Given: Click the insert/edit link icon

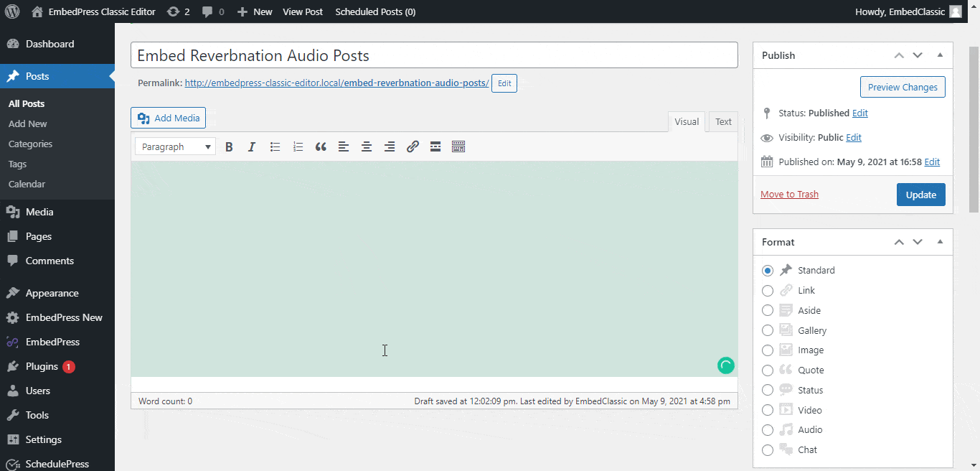Looking at the screenshot, I should click(x=413, y=146).
